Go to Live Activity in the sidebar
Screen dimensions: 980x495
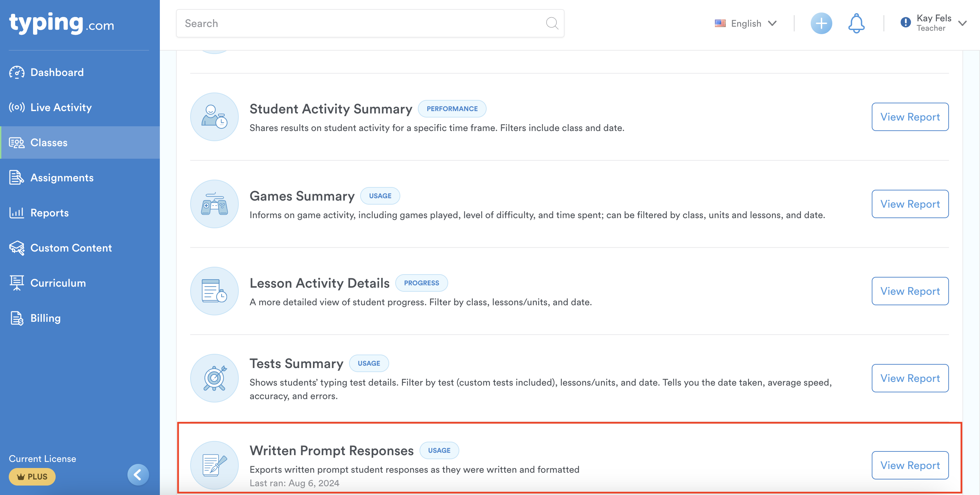(x=61, y=107)
